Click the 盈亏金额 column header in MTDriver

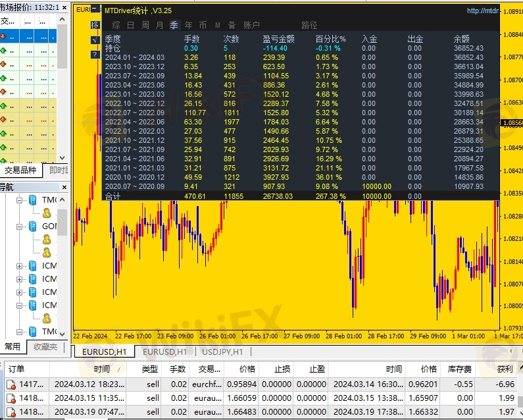278,39
